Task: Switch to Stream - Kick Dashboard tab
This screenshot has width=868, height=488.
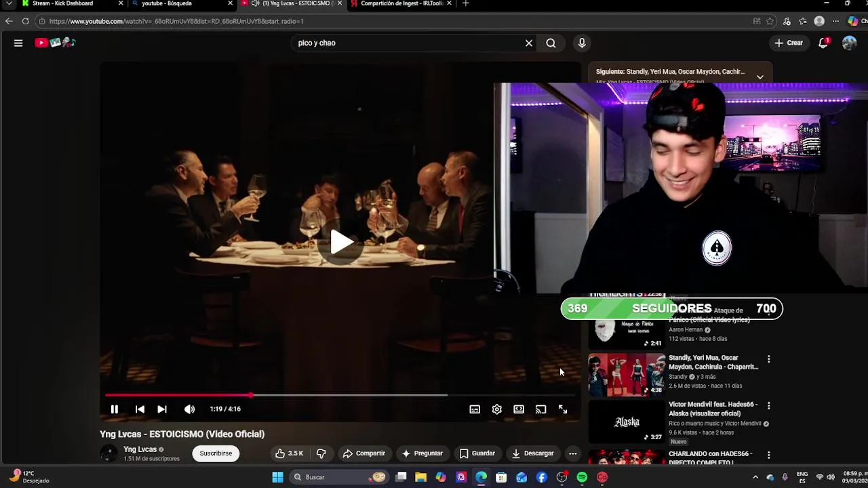Action: click(62, 3)
